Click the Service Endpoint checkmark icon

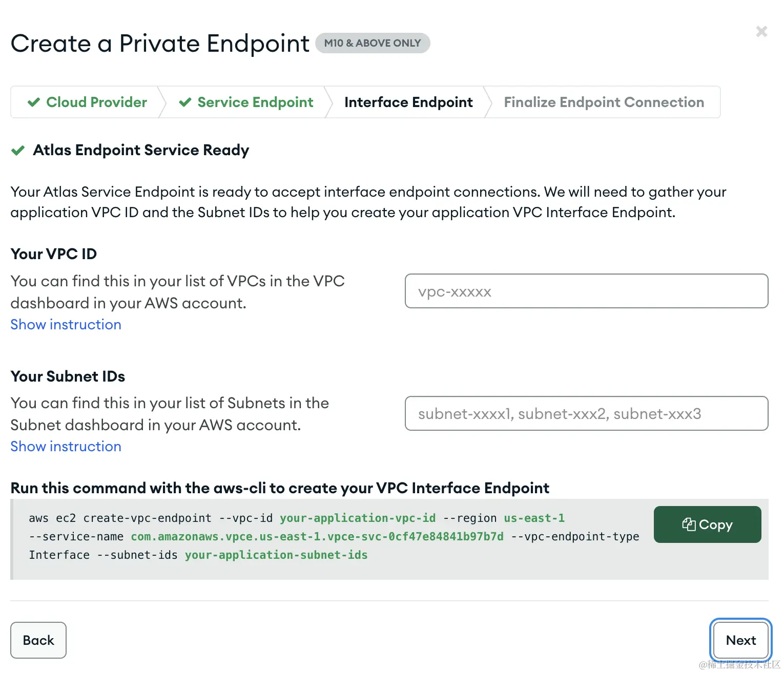pyautogui.click(x=185, y=102)
